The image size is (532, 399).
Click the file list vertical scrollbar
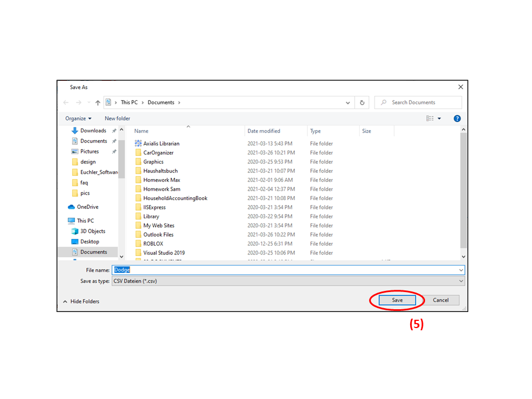[464, 188]
